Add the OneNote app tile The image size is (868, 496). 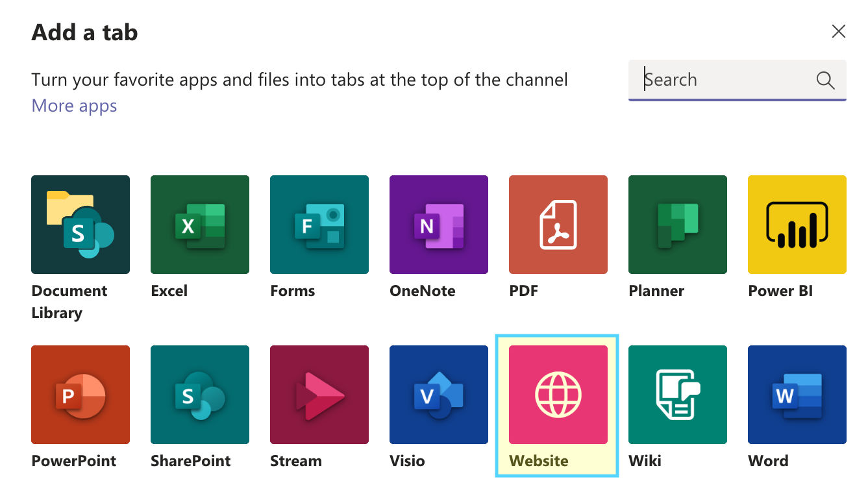pos(439,225)
